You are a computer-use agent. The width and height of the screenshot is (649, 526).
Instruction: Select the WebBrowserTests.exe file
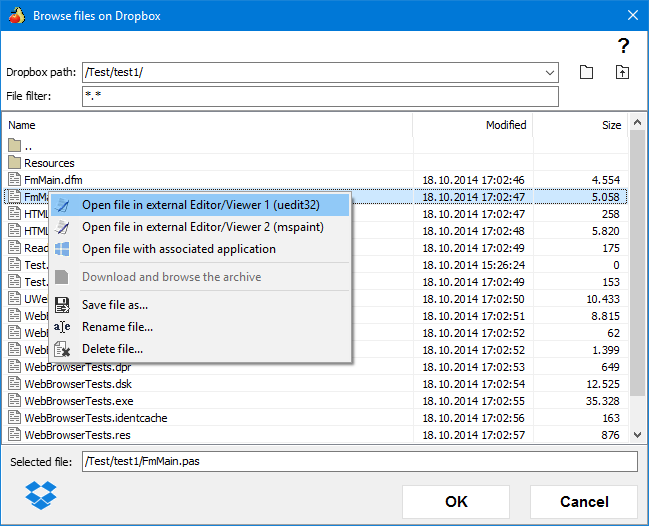(76, 400)
